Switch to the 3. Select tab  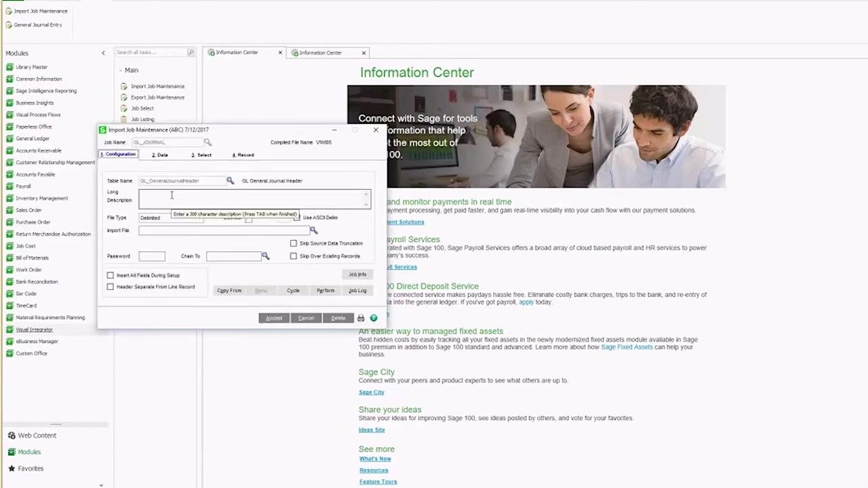[201, 155]
